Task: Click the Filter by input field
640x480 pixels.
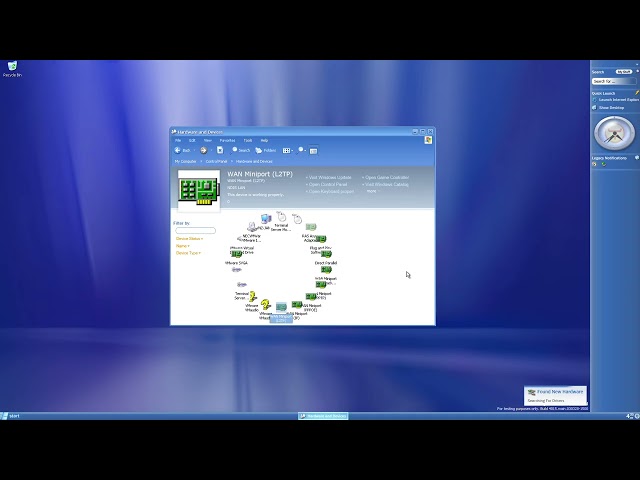Action: (195, 231)
